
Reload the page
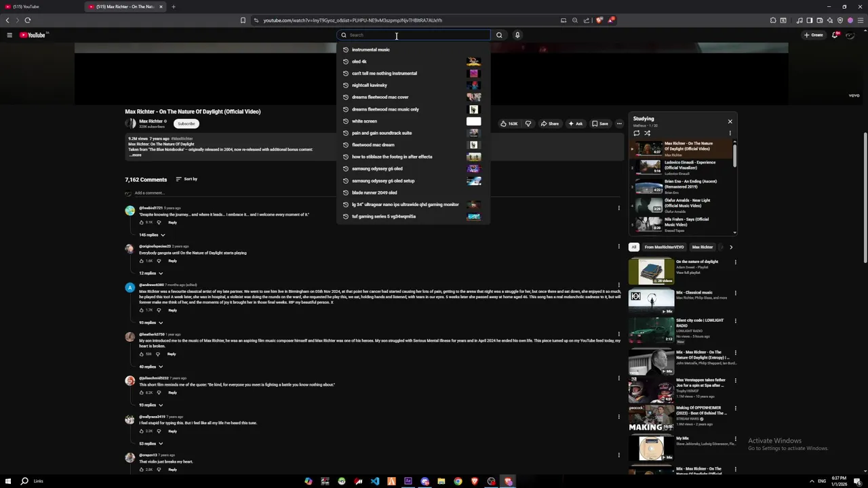tap(28, 20)
